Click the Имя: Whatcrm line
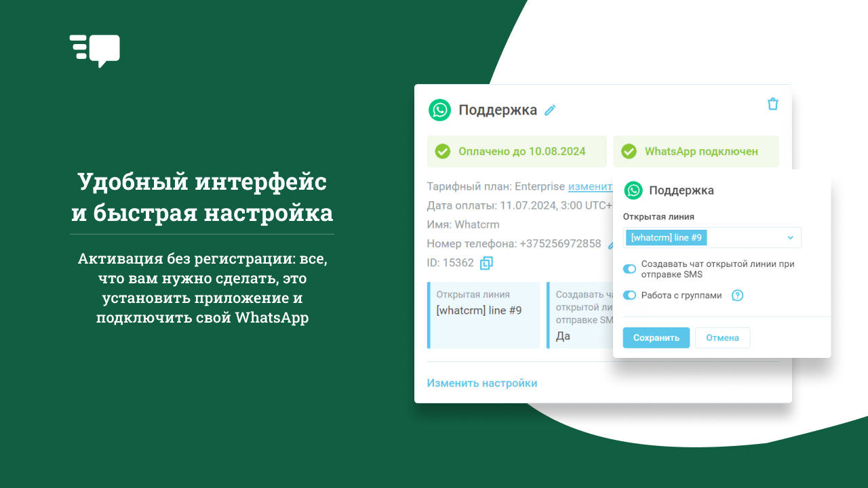This screenshot has height=488, width=868. [463, 224]
